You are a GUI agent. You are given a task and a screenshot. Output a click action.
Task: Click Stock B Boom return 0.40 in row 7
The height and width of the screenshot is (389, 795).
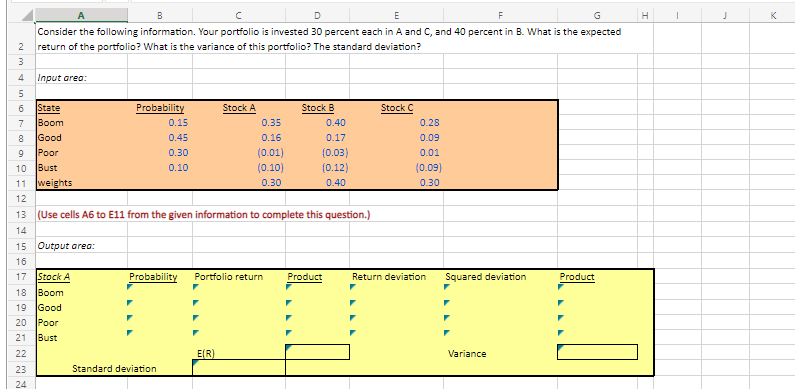pos(336,123)
